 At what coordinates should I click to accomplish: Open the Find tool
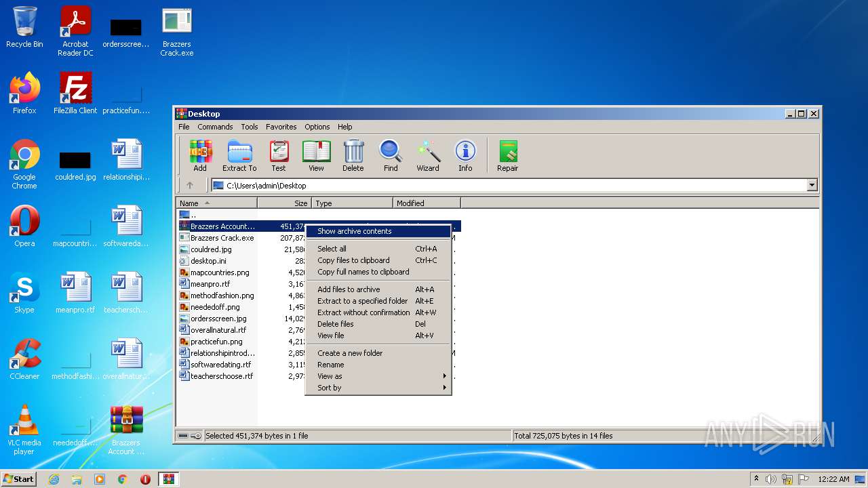pos(391,156)
